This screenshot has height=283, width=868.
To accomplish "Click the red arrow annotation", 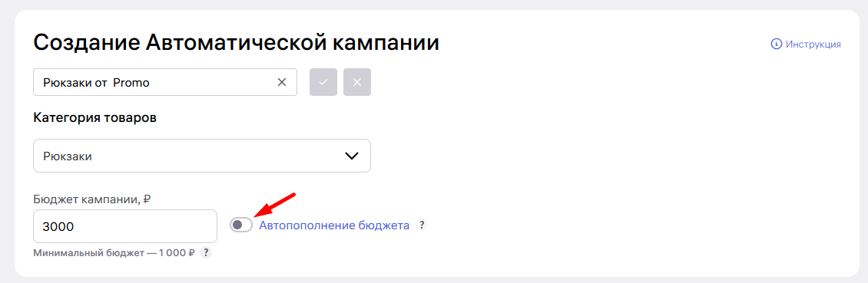I will click(x=275, y=205).
